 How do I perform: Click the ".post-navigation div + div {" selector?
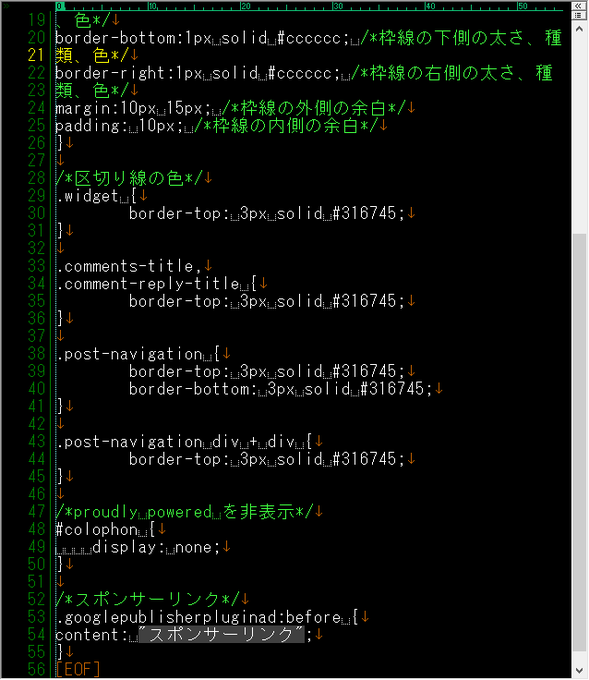(184, 441)
